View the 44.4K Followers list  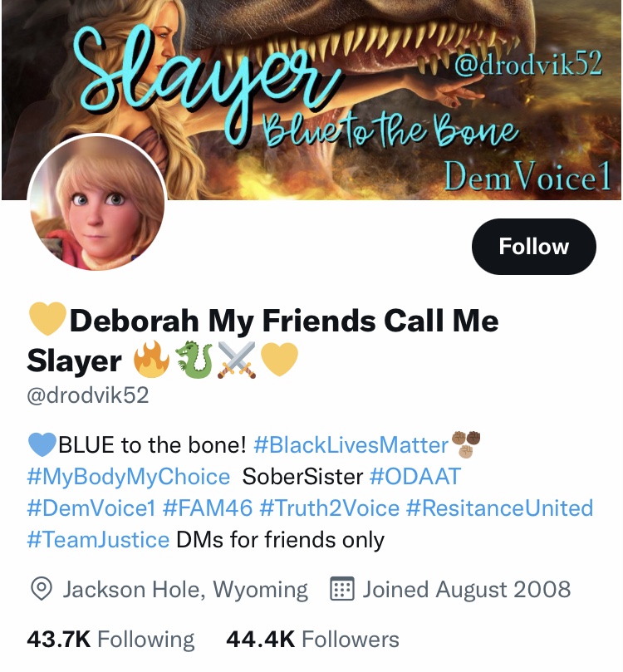pos(312,640)
